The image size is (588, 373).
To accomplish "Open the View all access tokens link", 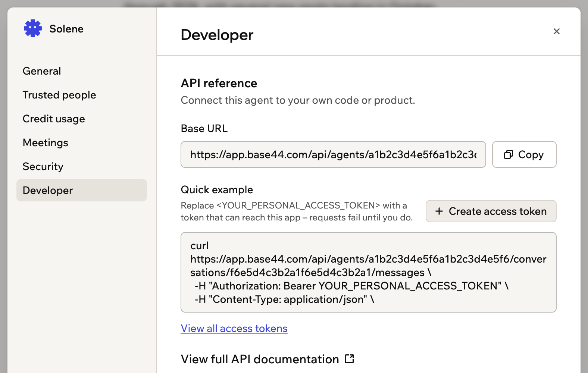I will (x=234, y=328).
